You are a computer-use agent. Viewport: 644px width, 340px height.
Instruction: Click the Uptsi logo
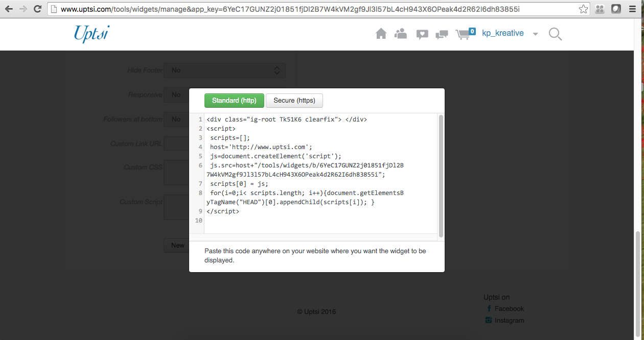pyautogui.click(x=91, y=34)
